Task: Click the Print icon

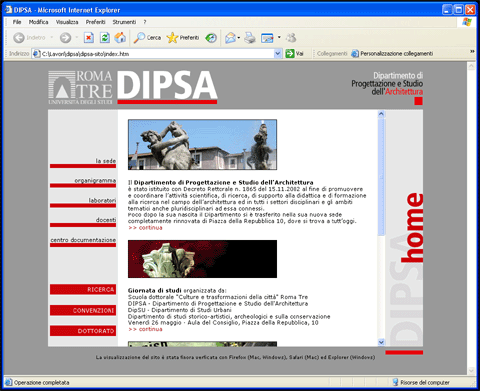Action: 250,38
